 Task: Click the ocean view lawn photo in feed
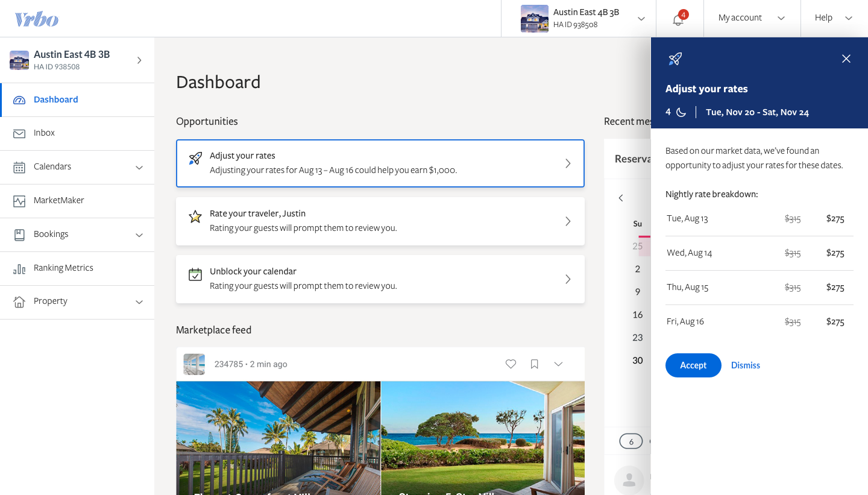483,438
